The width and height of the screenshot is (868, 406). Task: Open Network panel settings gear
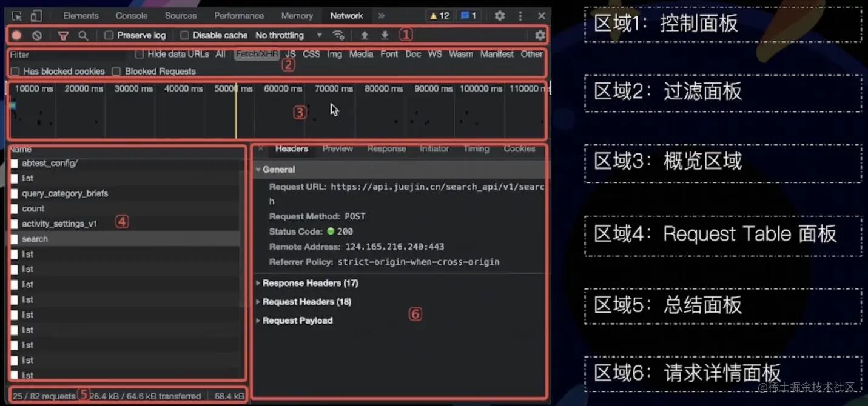click(540, 35)
